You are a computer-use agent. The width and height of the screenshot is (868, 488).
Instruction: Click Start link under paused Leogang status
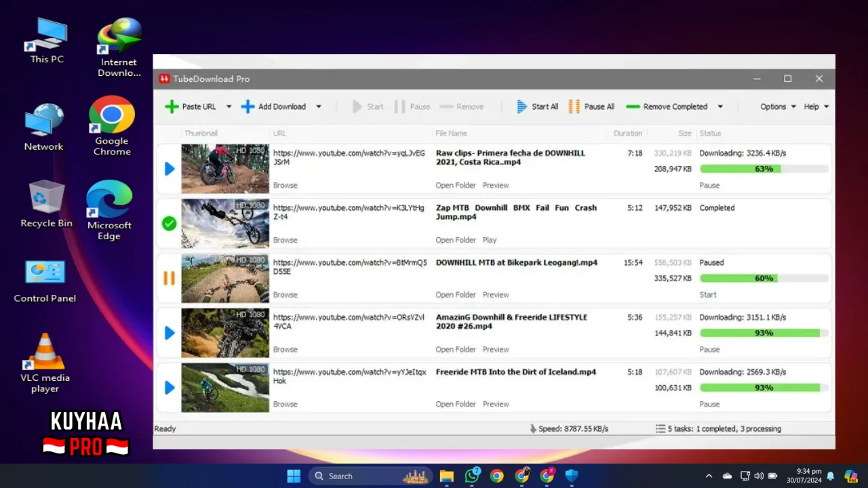pyautogui.click(x=708, y=295)
